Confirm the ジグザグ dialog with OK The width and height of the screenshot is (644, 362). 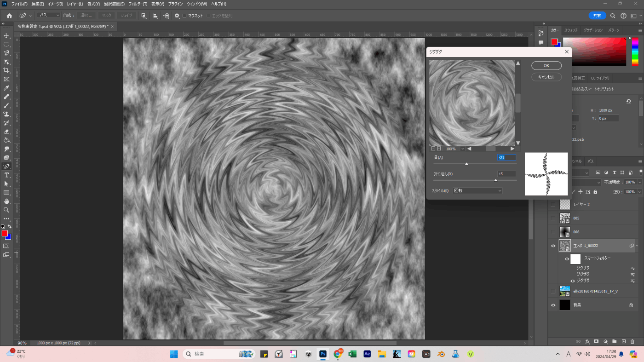(x=546, y=66)
